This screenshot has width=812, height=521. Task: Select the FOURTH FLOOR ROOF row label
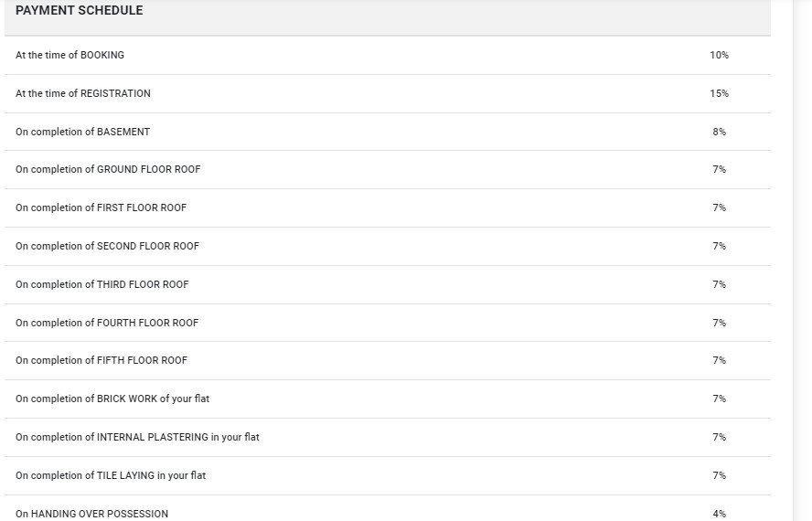107,323
